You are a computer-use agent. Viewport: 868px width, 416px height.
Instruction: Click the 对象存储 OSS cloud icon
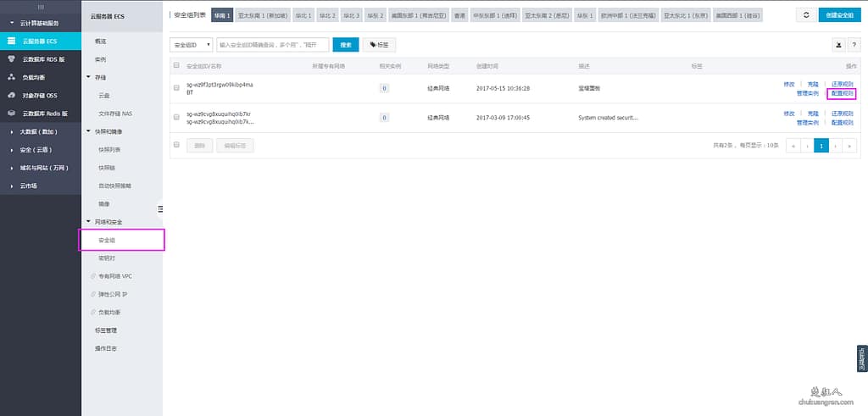(x=11, y=95)
